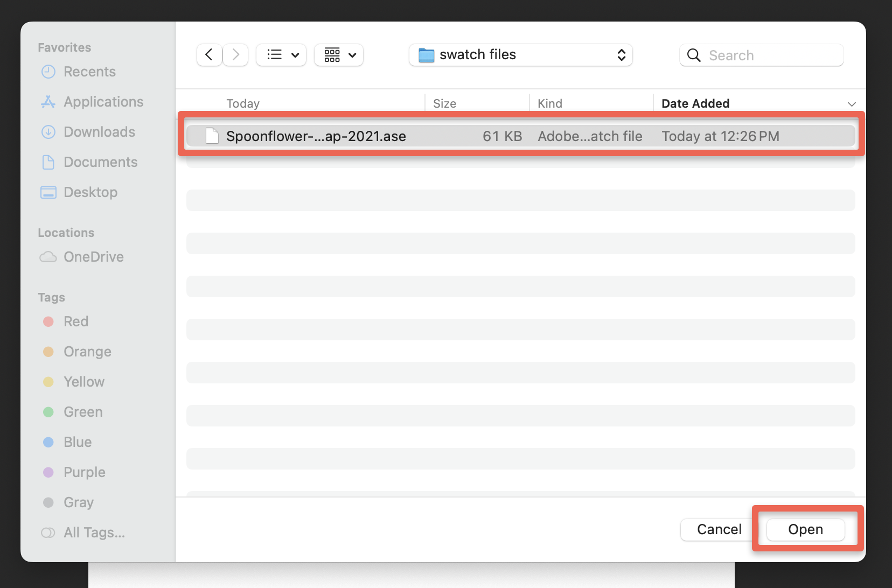This screenshot has width=892, height=588.
Task: Open Recents in the sidebar
Action: pyautogui.click(x=89, y=72)
